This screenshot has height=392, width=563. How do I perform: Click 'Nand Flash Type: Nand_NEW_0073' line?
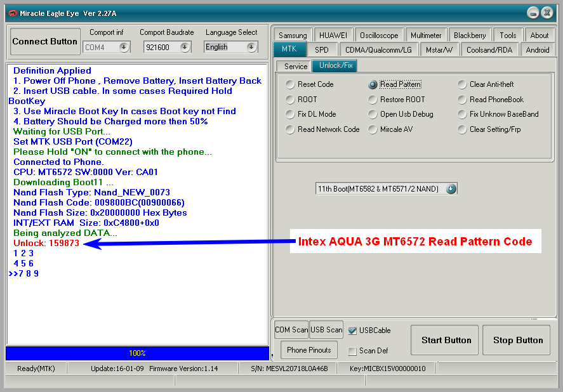click(91, 192)
